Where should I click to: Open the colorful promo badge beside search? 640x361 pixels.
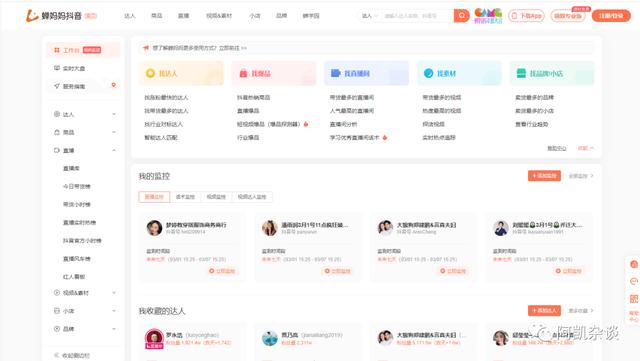(x=488, y=16)
